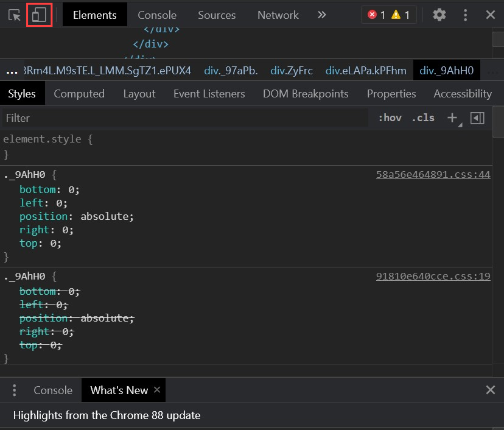Open the Sources panel tab
504x430 pixels.
coord(217,15)
